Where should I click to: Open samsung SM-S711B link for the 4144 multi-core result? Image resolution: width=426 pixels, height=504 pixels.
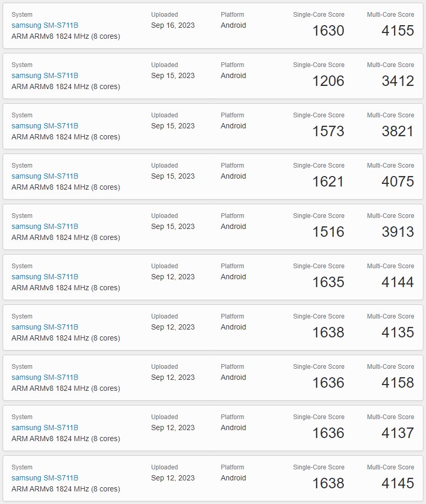45,277
